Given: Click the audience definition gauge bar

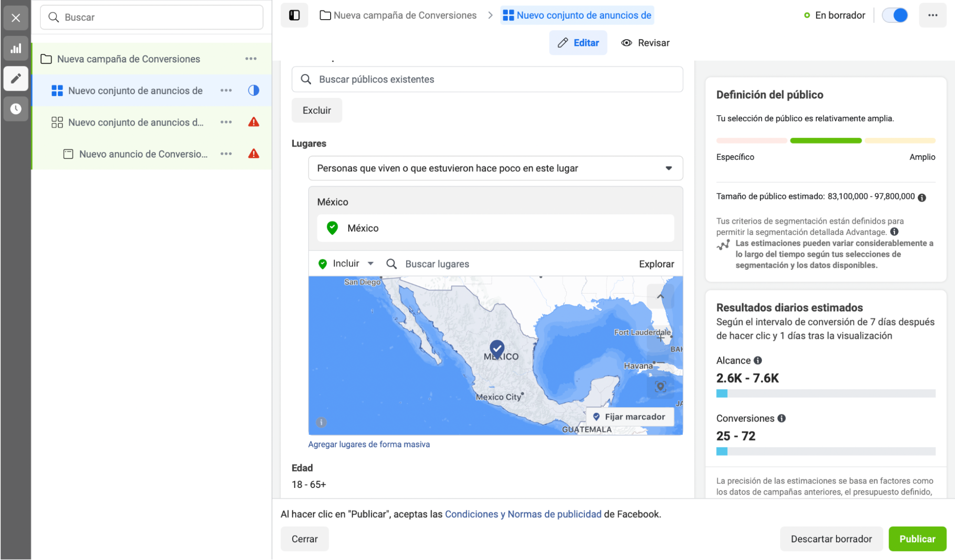Looking at the screenshot, I should coord(826,141).
